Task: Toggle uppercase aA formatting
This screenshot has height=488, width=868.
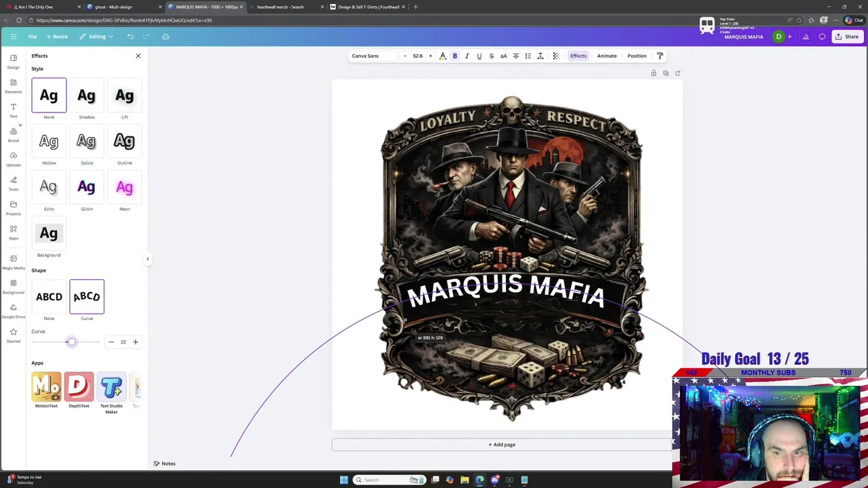Action: coord(504,56)
